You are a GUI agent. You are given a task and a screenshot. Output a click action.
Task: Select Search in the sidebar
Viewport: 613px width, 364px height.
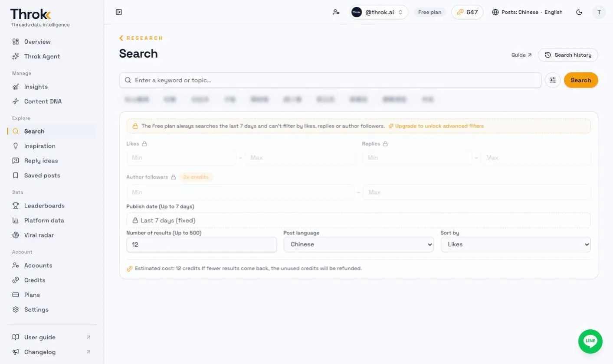point(52,131)
